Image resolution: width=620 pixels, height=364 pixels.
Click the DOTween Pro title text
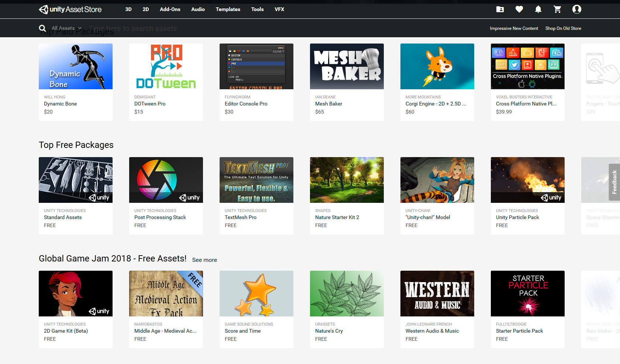click(150, 104)
